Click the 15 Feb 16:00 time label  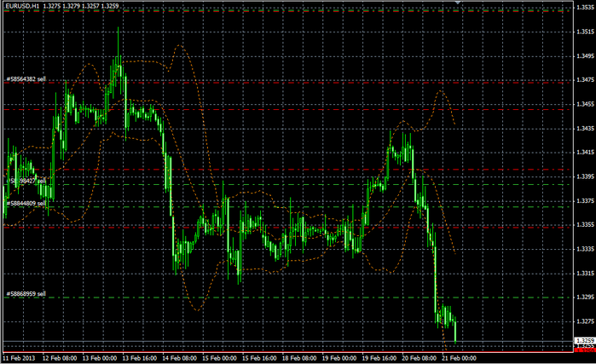coord(259,358)
